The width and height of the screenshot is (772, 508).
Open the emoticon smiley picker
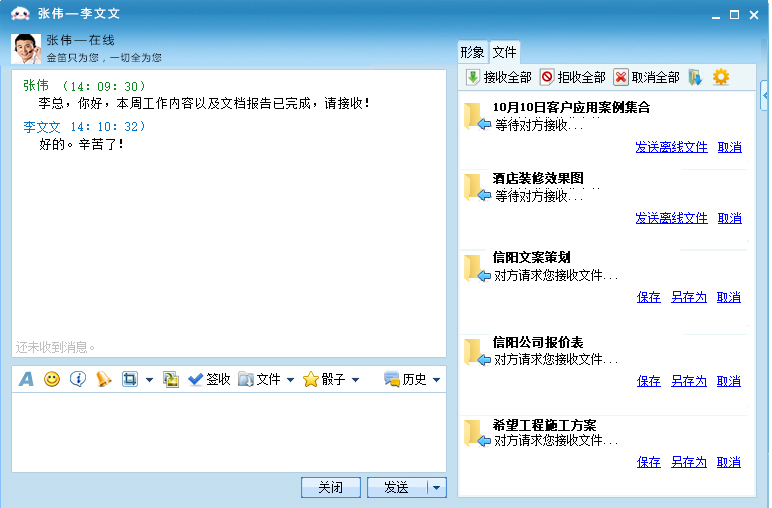point(52,379)
